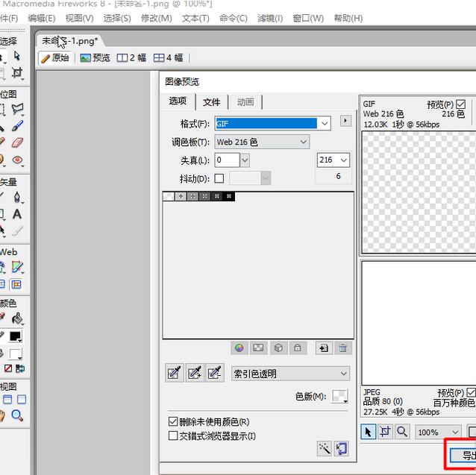Click the Swap stroke and fill colors icon
476x475 pixels.
click(20, 368)
